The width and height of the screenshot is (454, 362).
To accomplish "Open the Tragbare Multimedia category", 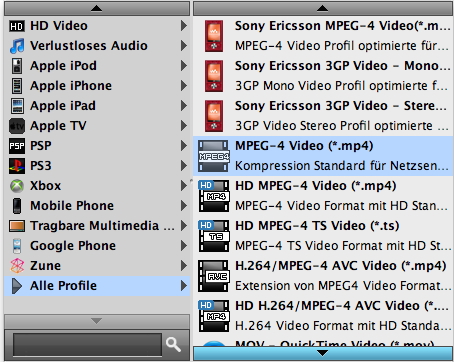I will 97,226.
